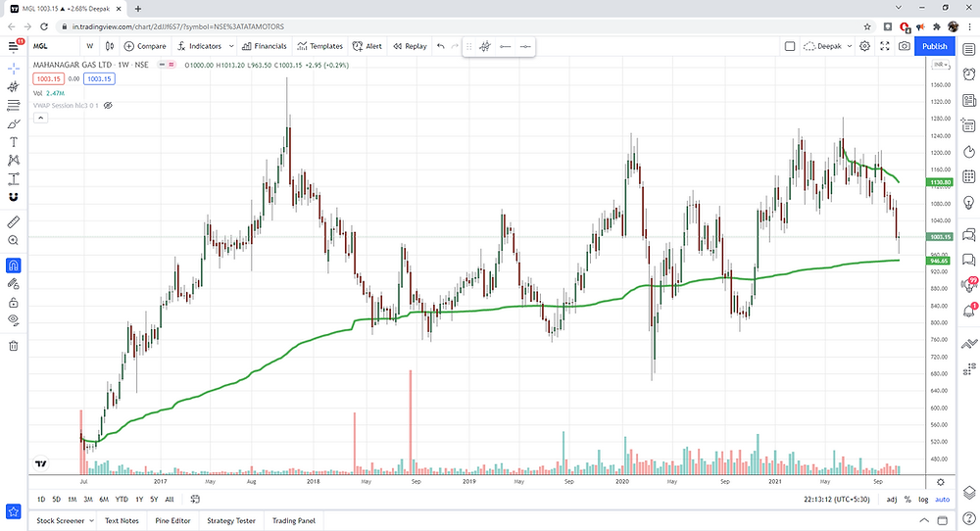Select the crosshair cursor tool
Viewport: 980px width, 531px height.
pyautogui.click(x=13, y=69)
